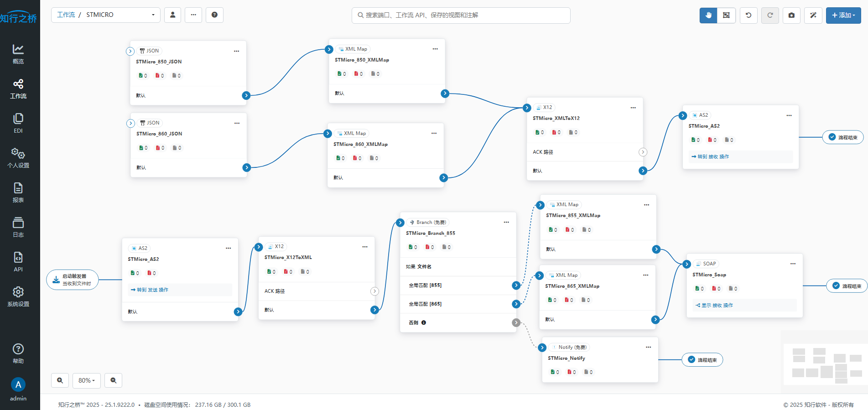Click the zoom out magnifier icon

(113, 380)
